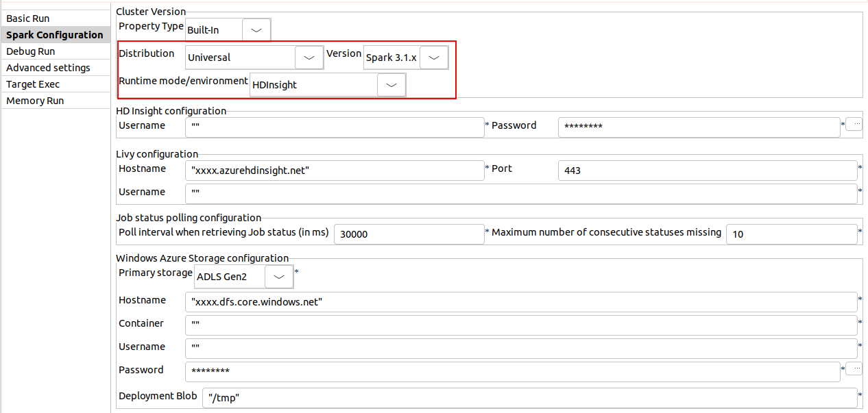Image resolution: width=868 pixels, height=413 pixels.
Task: Focus the Azure Storage Container field
Action: tap(520, 325)
